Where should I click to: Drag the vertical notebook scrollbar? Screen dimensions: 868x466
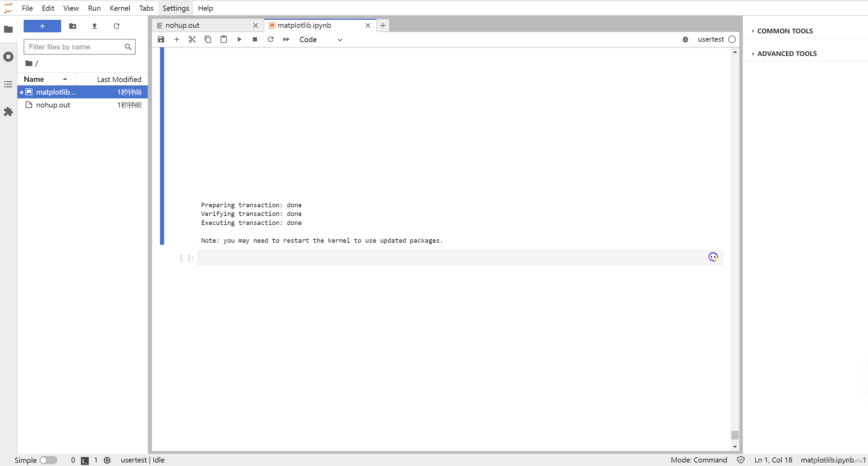coord(735,434)
